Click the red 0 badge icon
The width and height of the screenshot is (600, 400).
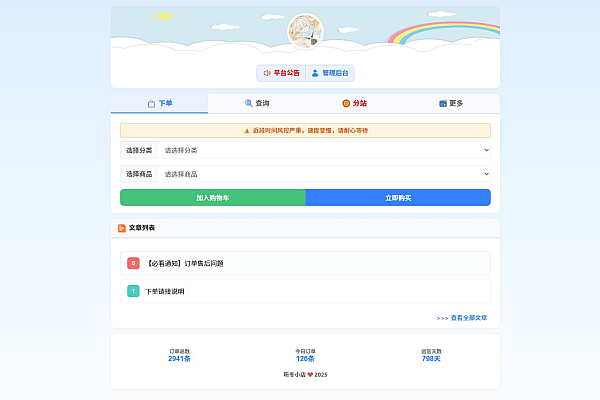pos(133,263)
